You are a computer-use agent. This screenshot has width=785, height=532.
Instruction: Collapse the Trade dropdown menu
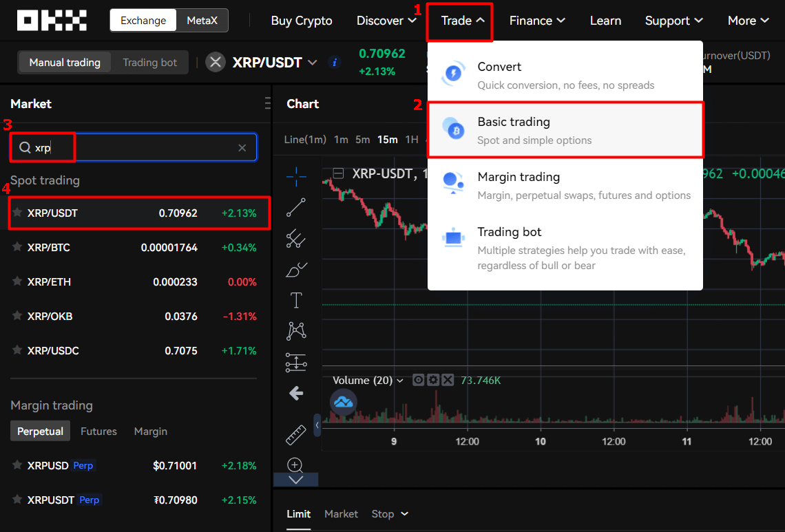[x=463, y=21]
